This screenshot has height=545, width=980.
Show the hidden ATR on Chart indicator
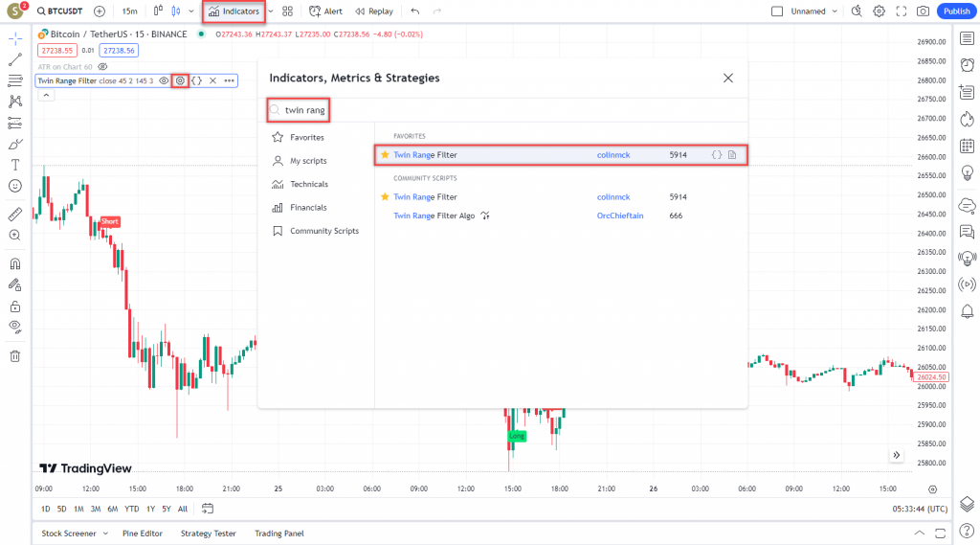click(x=102, y=66)
